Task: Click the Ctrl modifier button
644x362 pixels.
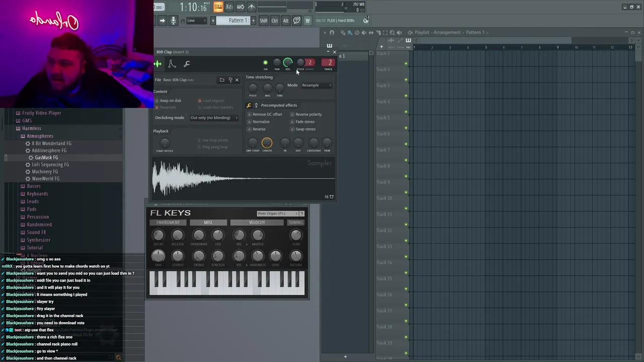Action: pyautogui.click(x=275, y=21)
